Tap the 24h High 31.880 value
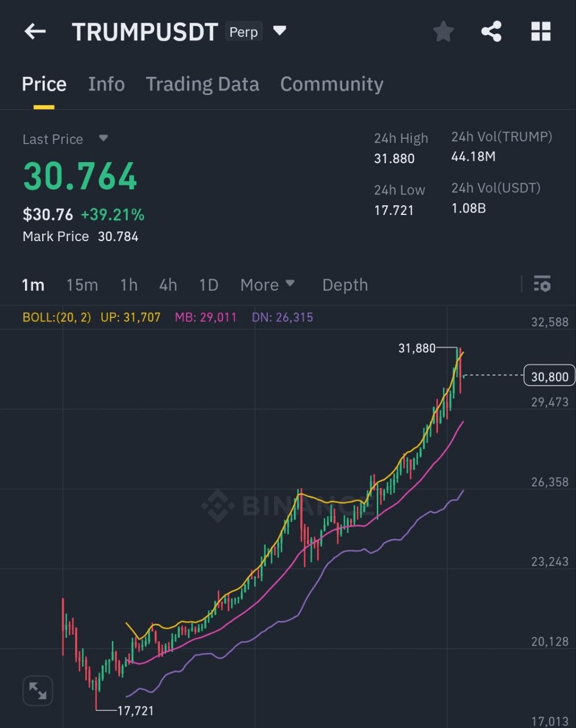The height and width of the screenshot is (728, 576). point(394,159)
